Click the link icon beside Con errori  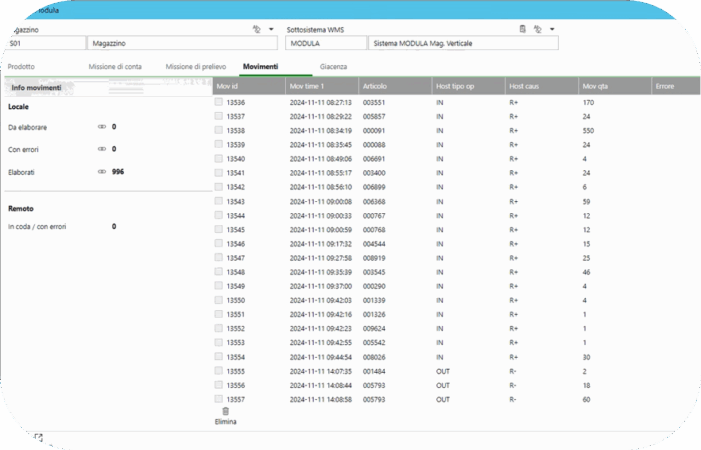click(x=101, y=149)
